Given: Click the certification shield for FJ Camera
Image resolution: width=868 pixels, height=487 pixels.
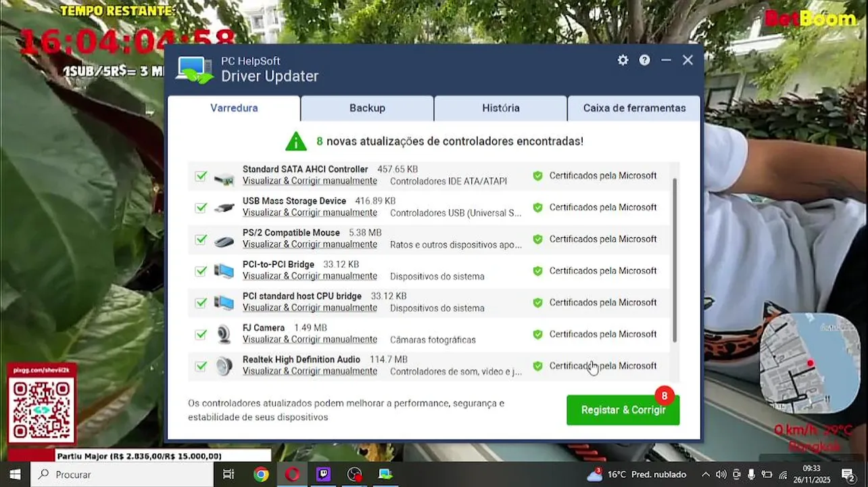Looking at the screenshot, I should click(537, 334).
